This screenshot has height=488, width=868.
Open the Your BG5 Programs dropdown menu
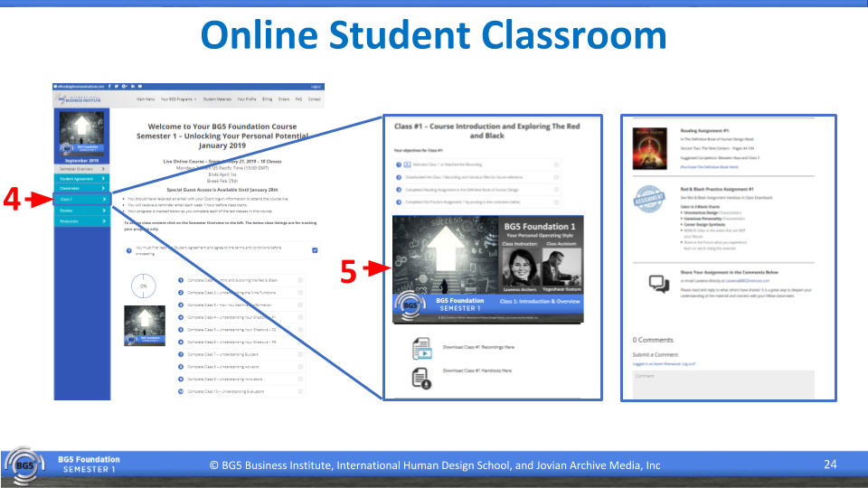point(179,99)
